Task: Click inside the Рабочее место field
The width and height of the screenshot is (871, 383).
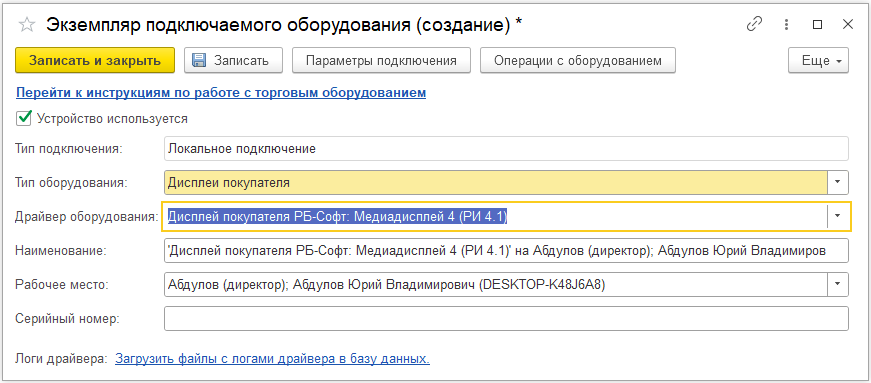Action: click(495, 285)
